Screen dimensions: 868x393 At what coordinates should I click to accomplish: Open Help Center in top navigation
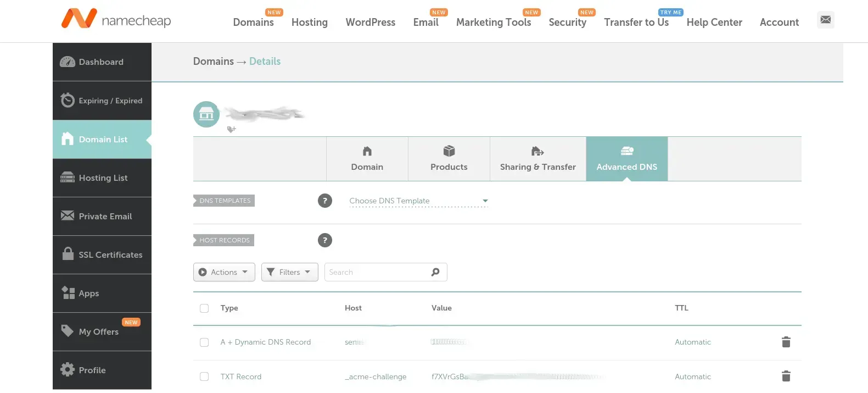(714, 22)
